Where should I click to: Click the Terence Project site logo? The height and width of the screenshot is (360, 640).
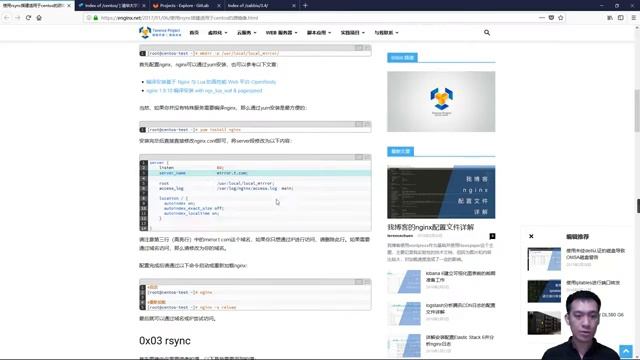coord(160,32)
